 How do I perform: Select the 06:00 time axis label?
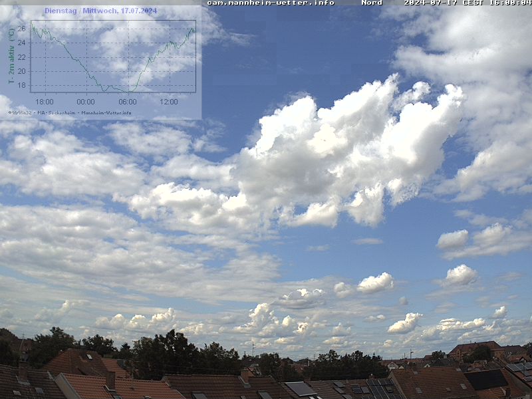pyautogui.click(x=127, y=102)
